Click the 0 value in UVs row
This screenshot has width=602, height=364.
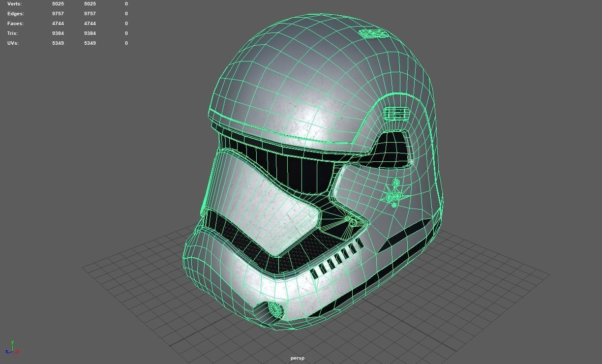[126, 43]
